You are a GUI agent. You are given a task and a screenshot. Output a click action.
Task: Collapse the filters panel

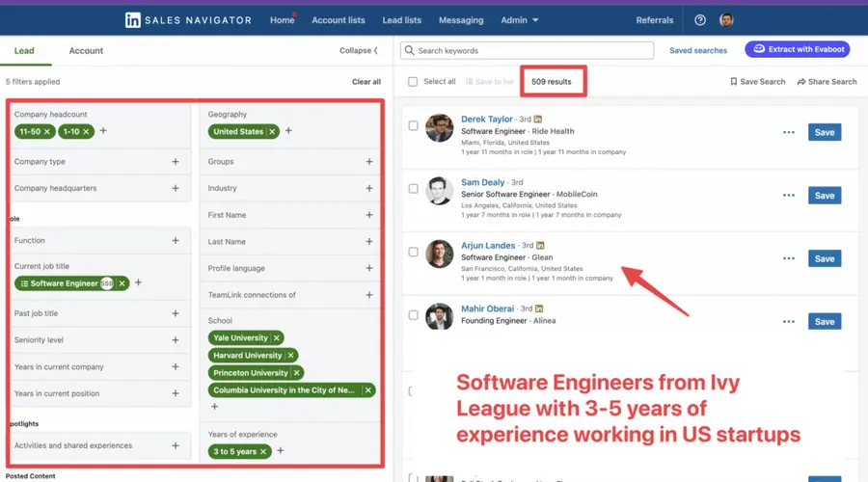pyautogui.click(x=359, y=50)
